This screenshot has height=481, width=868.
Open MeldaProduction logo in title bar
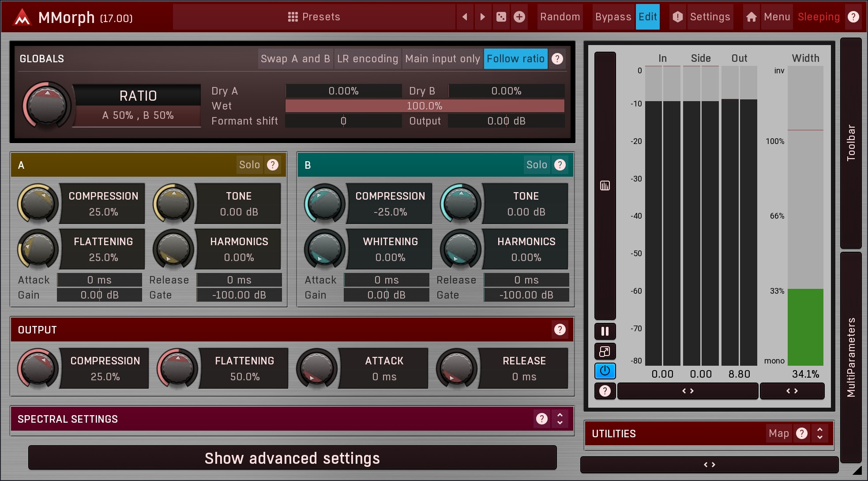point(22,18)
